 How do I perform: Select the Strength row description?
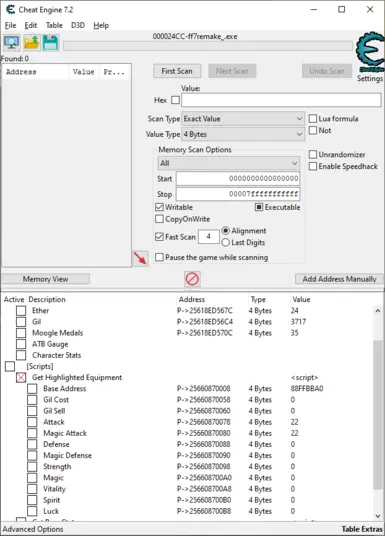[57, 467]
